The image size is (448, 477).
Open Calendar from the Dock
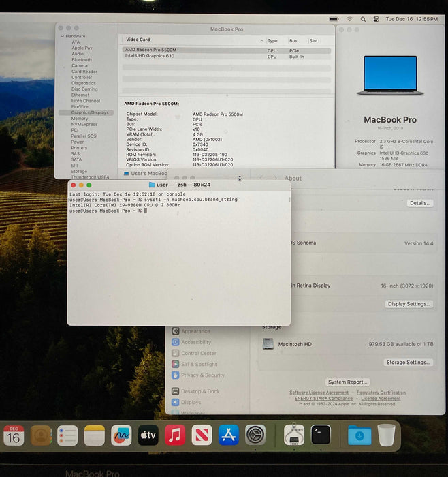(14, 435)
